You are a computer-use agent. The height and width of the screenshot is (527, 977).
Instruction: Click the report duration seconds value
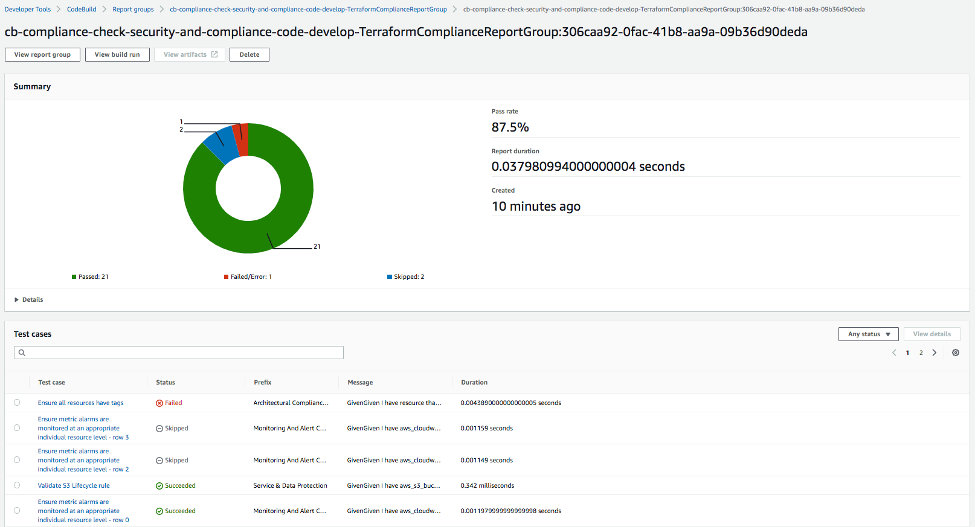(x=588, y=166)
